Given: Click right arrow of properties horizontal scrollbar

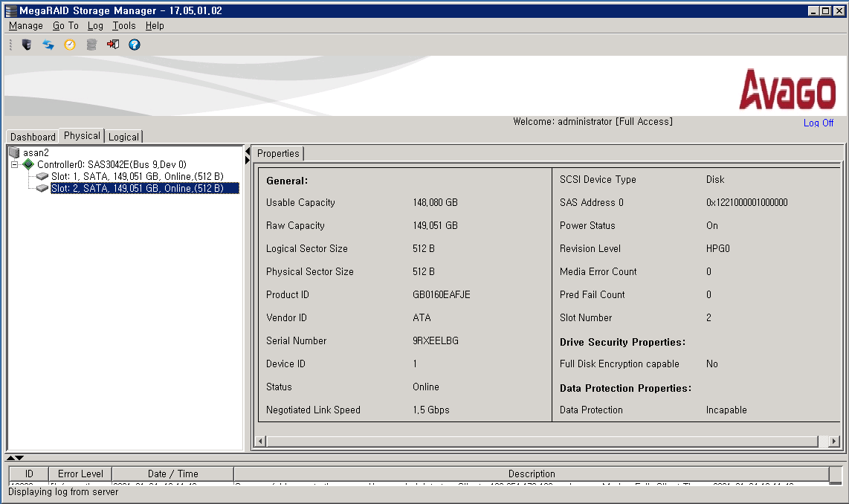Looking at the screenshot, I should point(834,442).
